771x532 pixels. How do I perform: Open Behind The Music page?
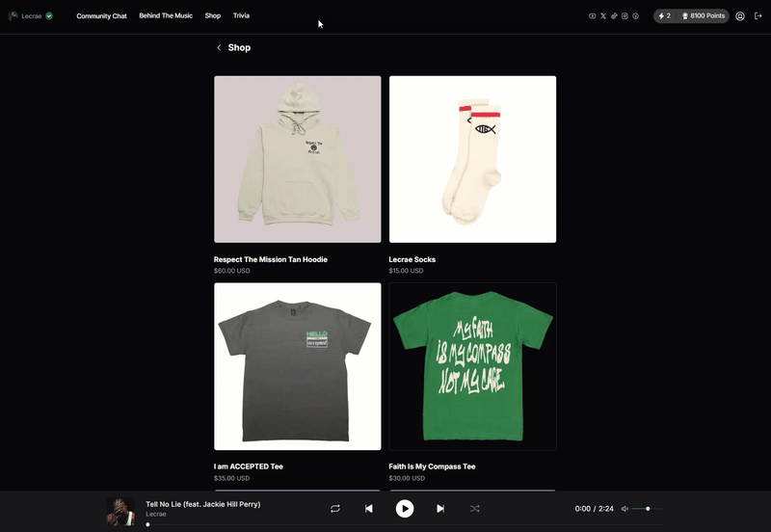[166, 15]
